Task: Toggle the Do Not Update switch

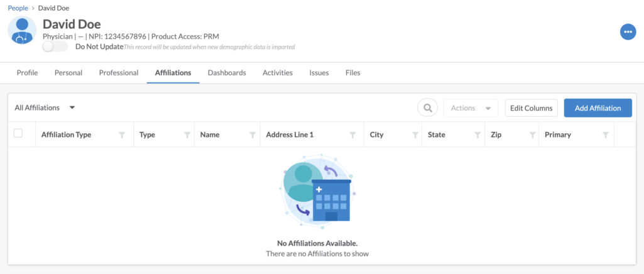Action: 57,47
